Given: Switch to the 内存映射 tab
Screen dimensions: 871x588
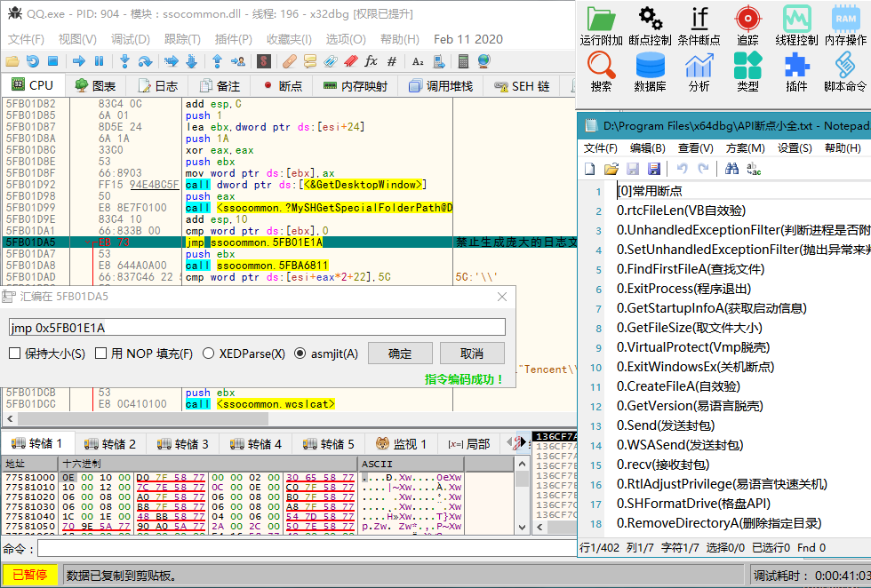Looking at the screenshot, I should click(356, 86).
